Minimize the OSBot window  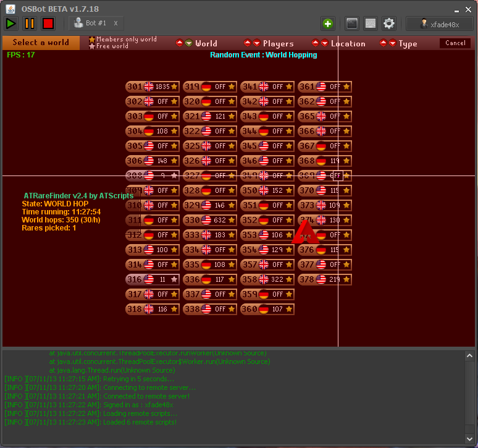pyautogui.click(x=456, y=11)
